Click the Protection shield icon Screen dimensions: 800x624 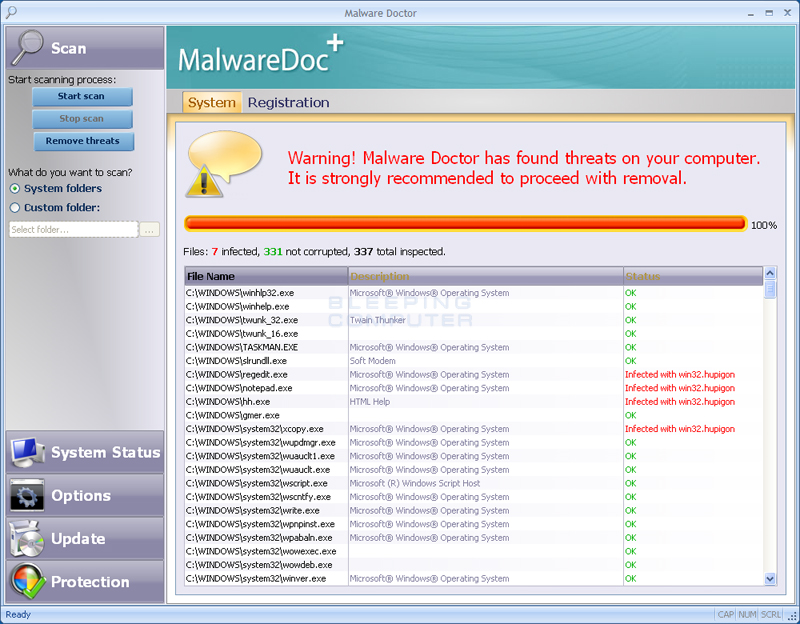27,581
